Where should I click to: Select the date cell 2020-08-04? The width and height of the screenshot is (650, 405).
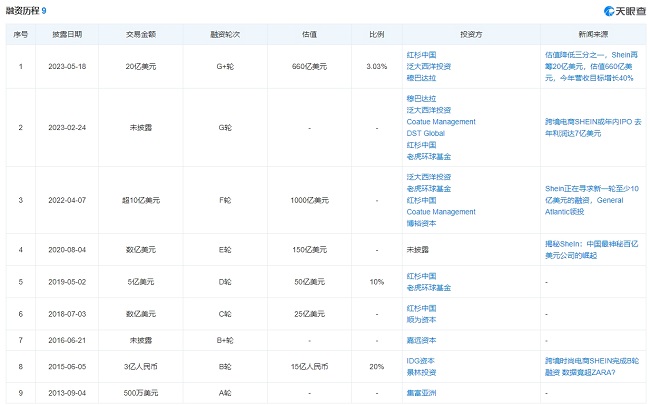click(x=67, y=250)
